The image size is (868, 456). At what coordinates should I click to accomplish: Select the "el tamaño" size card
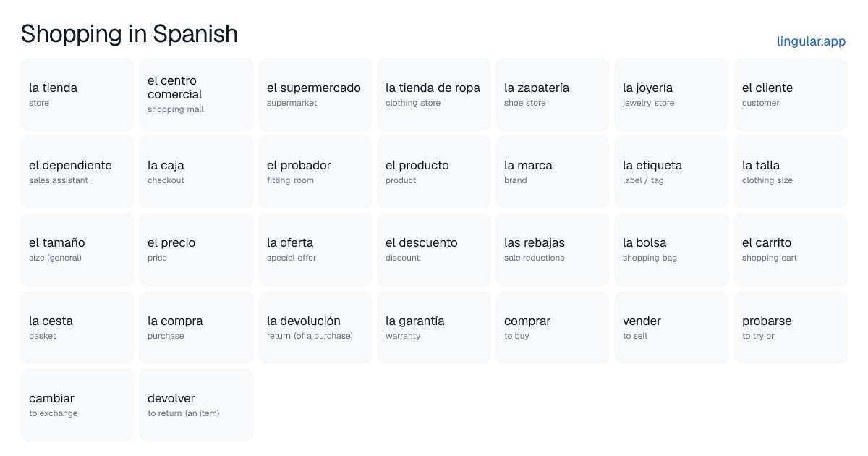pyautogui.click(x=77, y=250)
